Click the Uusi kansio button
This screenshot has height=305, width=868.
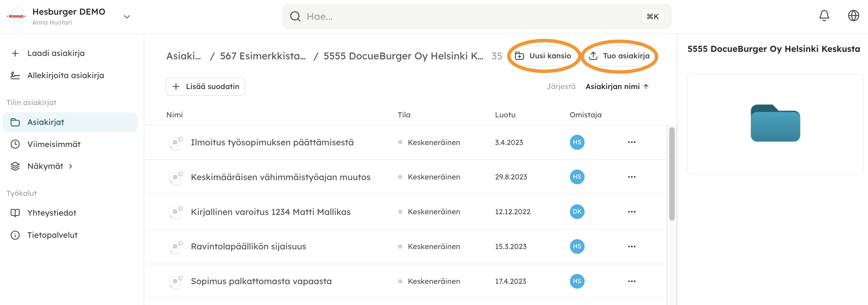(544, 56)
